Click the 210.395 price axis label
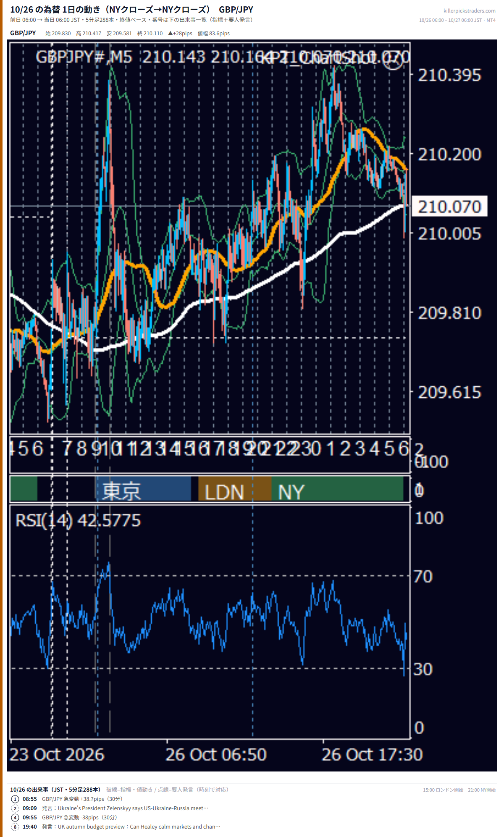The height and width of the screenshot is (837, 504). [449, 75]
